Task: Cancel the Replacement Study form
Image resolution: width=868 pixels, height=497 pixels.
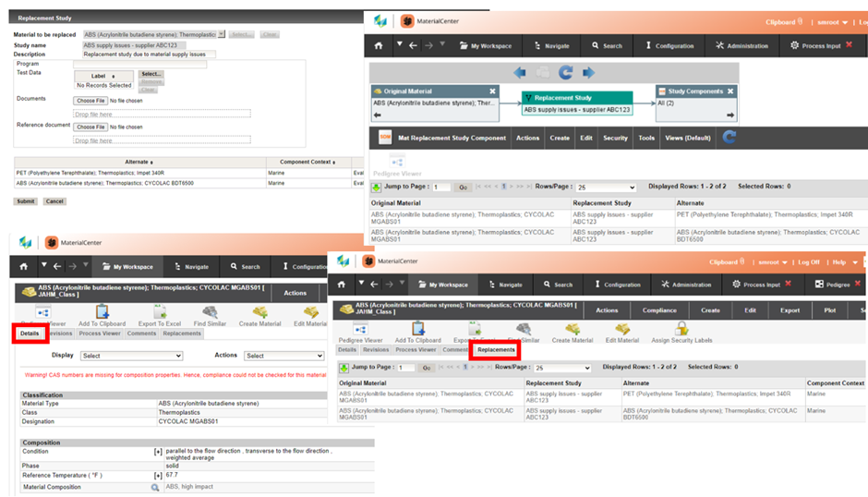Action: pos(54,201)
